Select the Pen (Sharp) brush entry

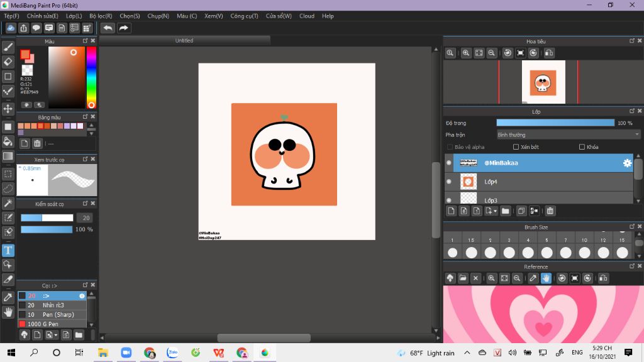click(x=58, y=314)
